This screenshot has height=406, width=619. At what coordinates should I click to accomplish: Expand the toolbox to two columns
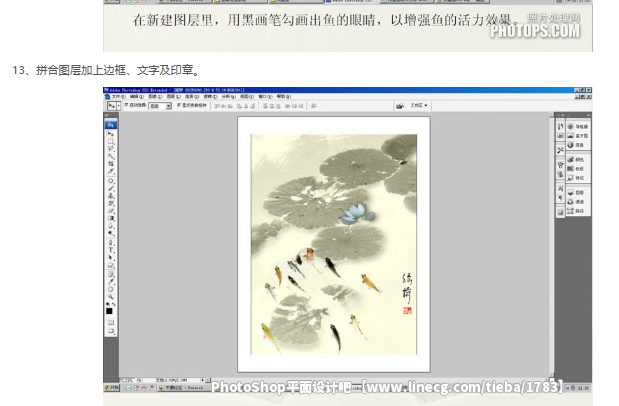tap(106, 115)
